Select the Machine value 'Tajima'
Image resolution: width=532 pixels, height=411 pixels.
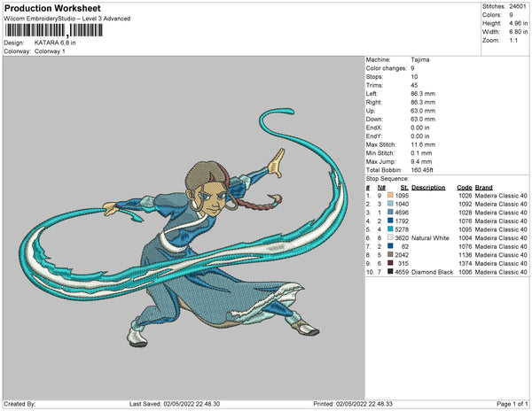420,59
